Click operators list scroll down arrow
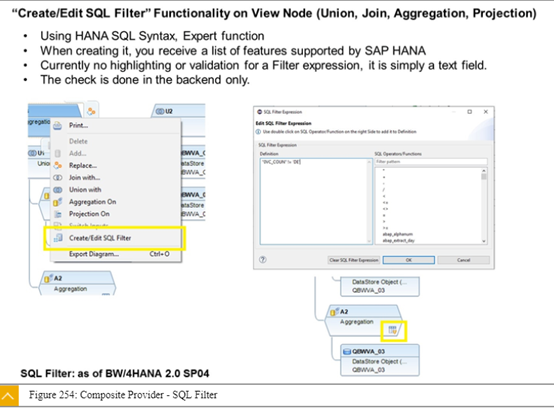554x411 pixels. click(484, 241)
